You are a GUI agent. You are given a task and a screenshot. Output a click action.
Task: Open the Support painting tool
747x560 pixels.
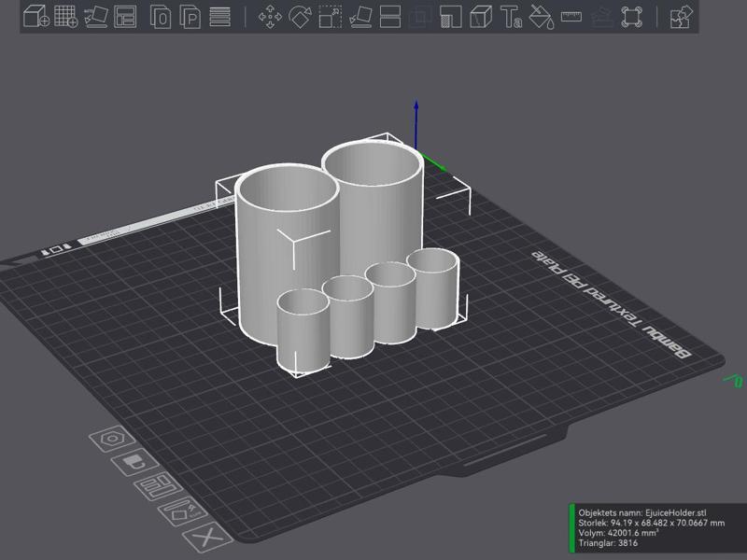[x=451, y=16]
